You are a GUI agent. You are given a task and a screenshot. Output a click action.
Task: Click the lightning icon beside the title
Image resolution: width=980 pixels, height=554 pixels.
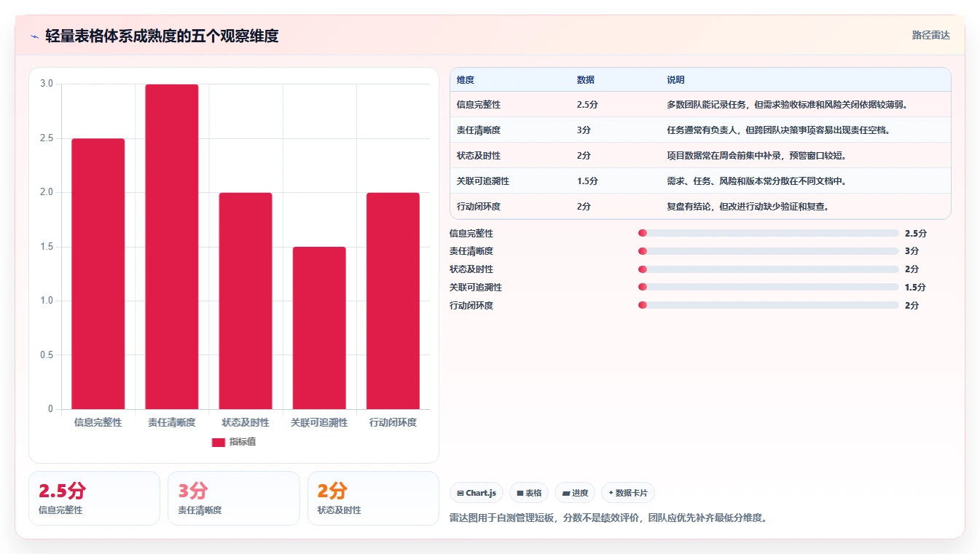(34, 36)
